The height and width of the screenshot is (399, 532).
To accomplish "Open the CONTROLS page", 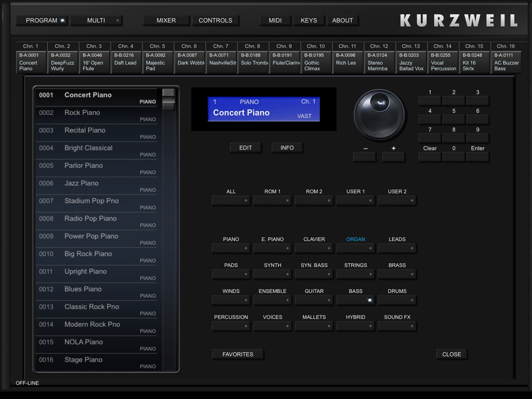I will [215, 20].
